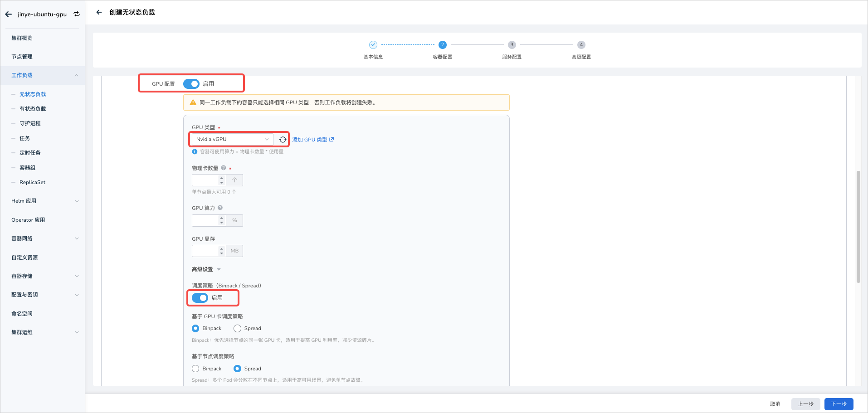Click the 物理卡数量 input field
The image size is (868, 413).
pyautogui.click(x=205, y=180)
